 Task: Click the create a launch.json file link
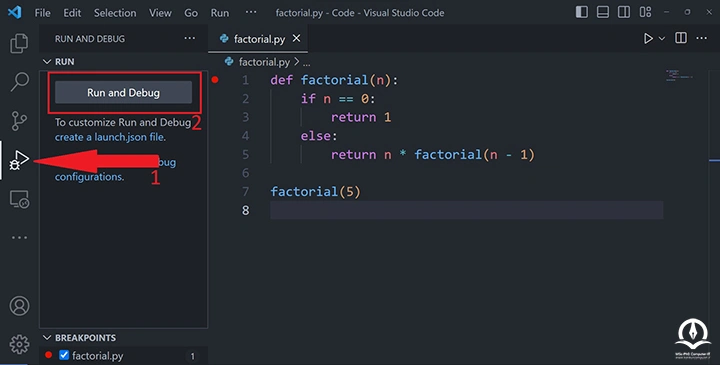110,137
